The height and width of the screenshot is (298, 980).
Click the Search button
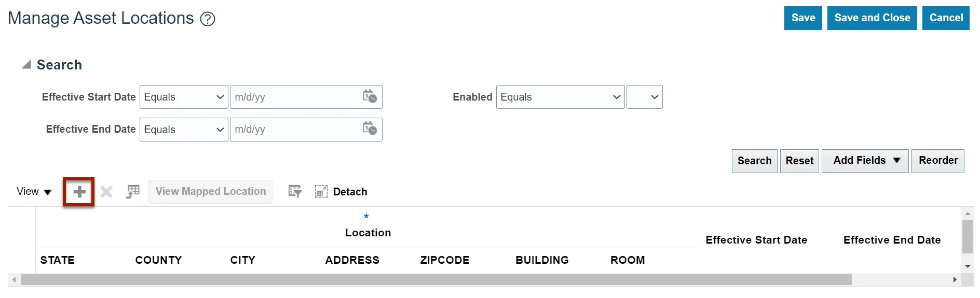click(x=755, y=161)
